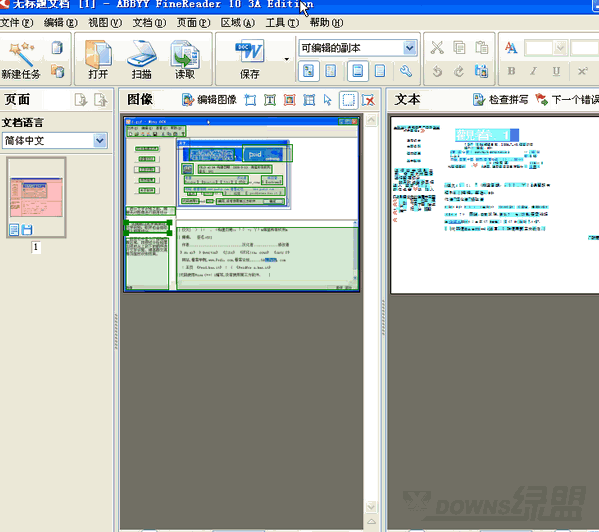Click 检查拼写 in the text panel

501,100
